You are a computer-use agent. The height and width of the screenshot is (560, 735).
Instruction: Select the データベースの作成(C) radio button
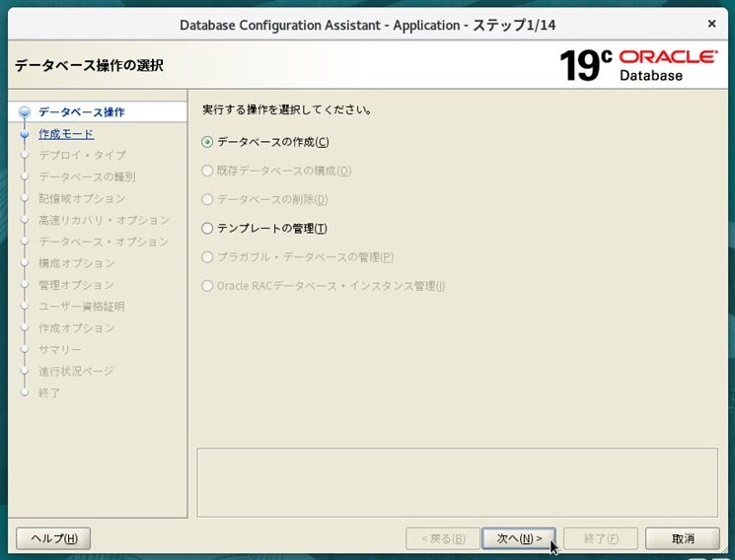coord(207,142)
